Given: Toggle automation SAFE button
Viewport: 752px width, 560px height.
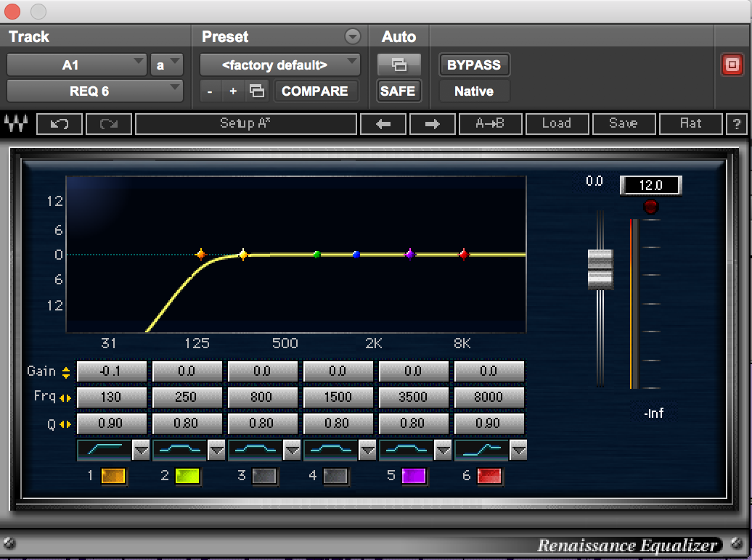Looking at the screenshot, I should coord(398,91).
